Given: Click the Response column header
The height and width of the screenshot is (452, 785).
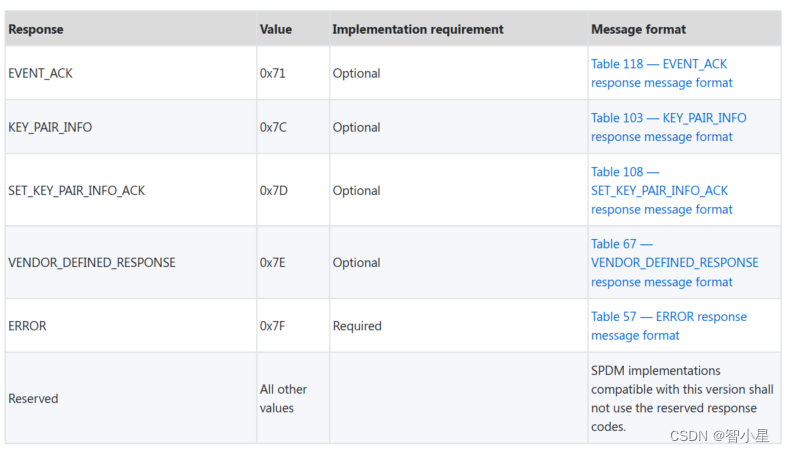Looking at the screenshot, I should [36, 29].
